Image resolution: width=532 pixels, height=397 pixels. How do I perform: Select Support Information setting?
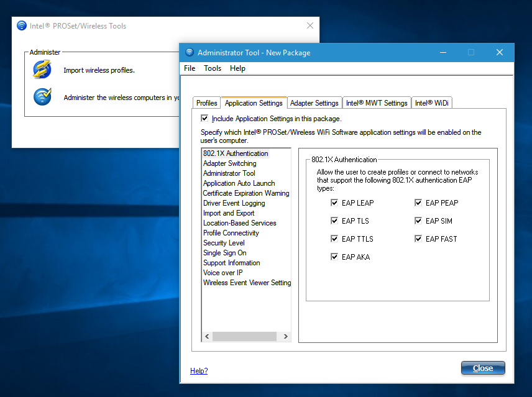point(232,263)
